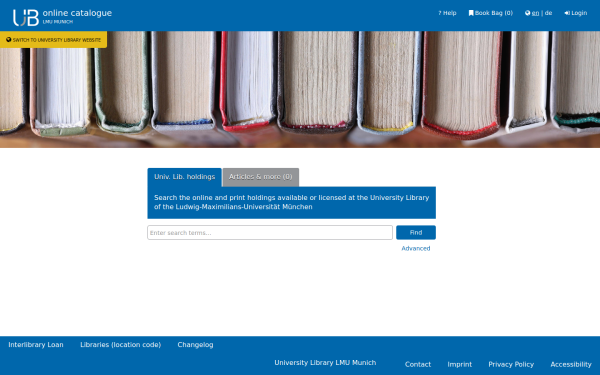
Task: Click the Find button
Action: click(x=416, y=233)
